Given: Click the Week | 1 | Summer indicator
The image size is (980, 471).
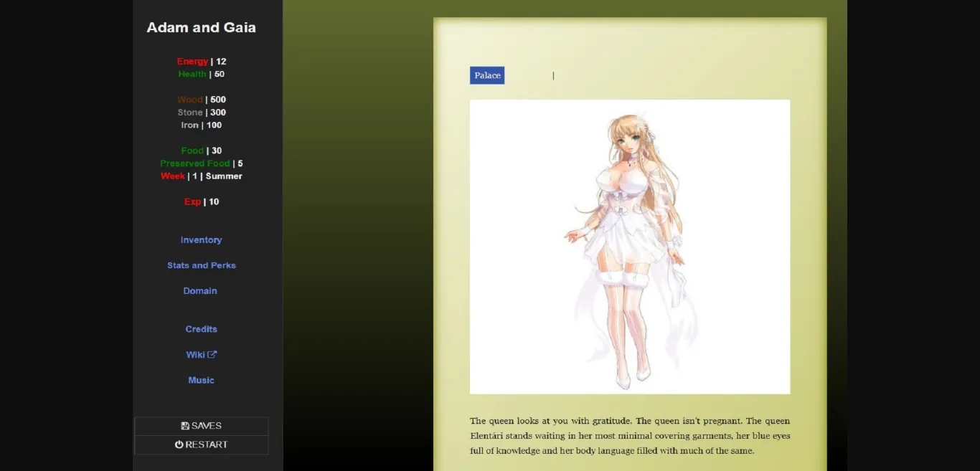Looking at the screenshot, I should [172, 176].
